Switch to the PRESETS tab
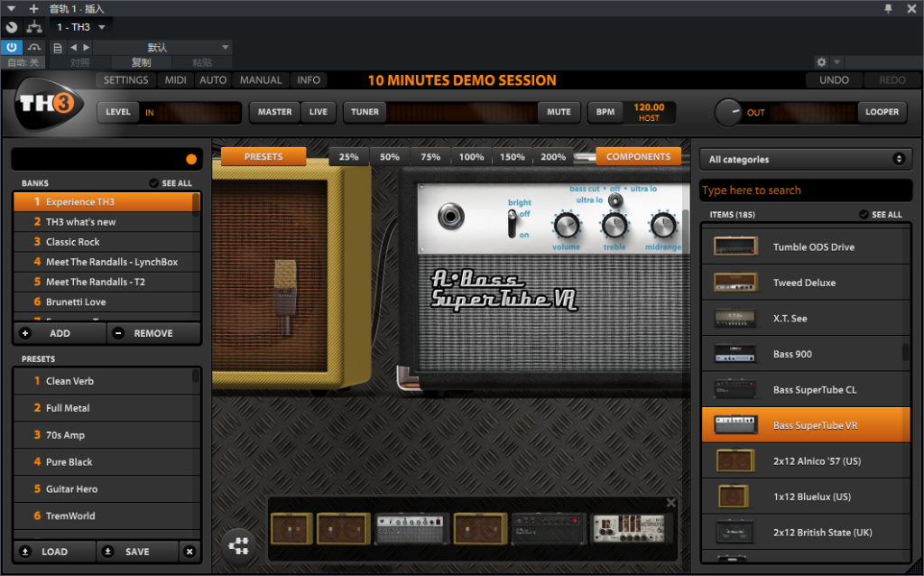This screenshot has height=576, width=924. click(263, 157)
